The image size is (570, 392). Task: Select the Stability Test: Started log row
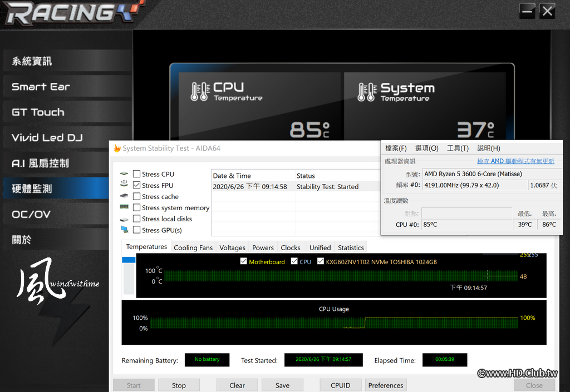(x=296, y=187)
